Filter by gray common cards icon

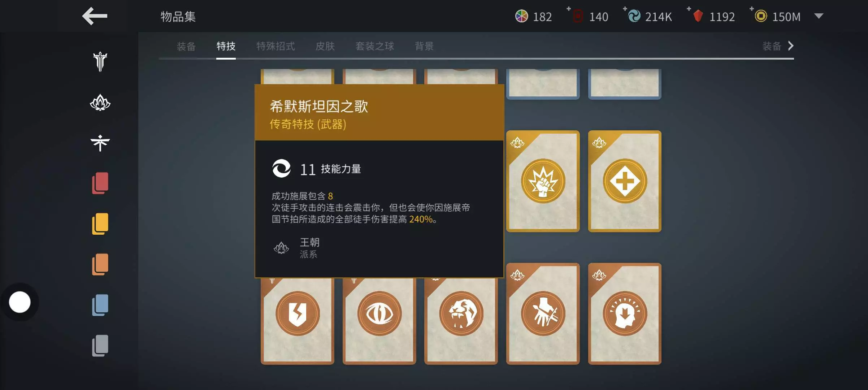tap(100, 346)
